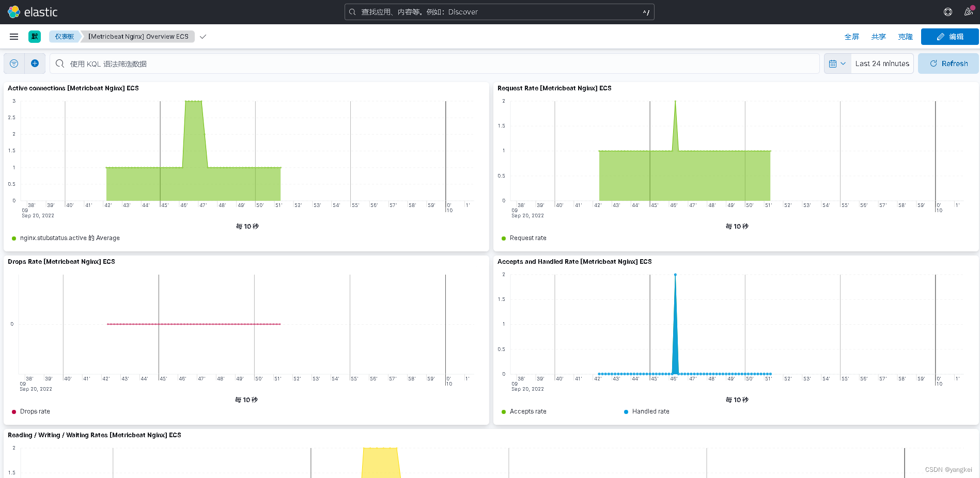Focus the KQL query input field
The image size is (980, 478).
(434, 63)
